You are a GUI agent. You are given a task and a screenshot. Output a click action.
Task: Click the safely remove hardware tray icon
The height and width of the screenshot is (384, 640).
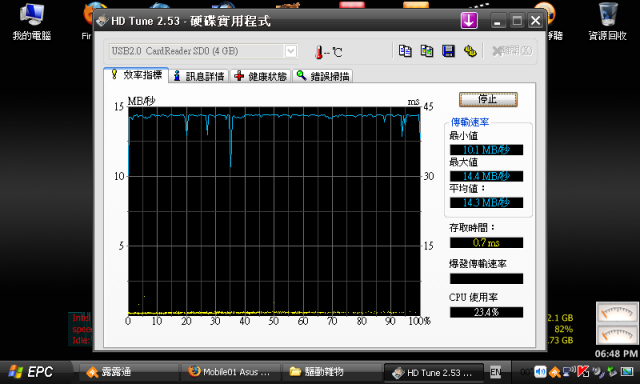[x=612, y=372]
